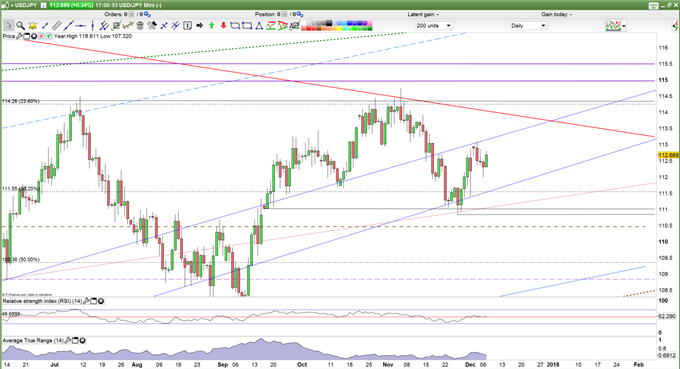The image size is (680, 369).
Task: Click Position settings gear icon
Action: 299,14
